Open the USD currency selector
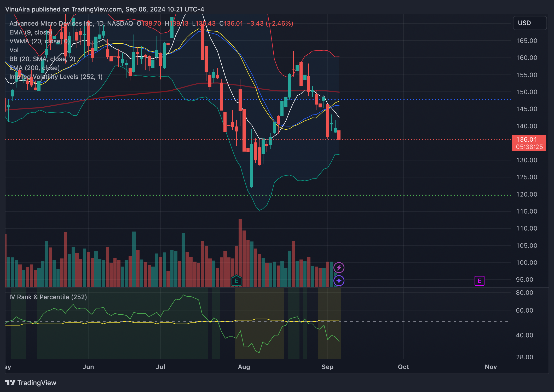This screenshot has width=554, height=392. 530,23
